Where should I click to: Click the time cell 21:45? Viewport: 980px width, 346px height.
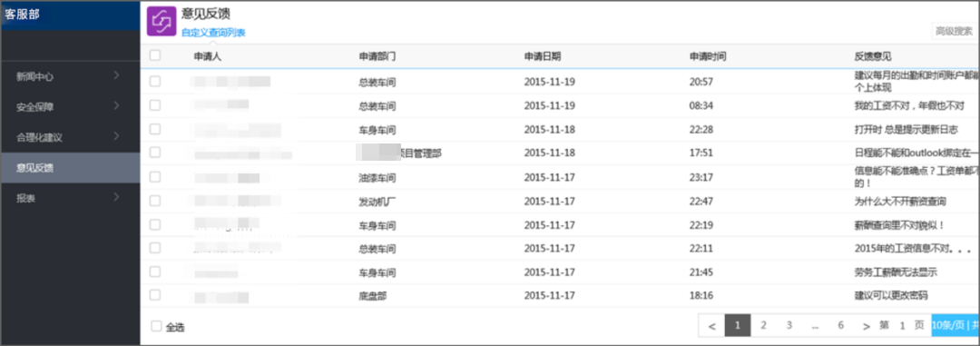click(701, 272)
